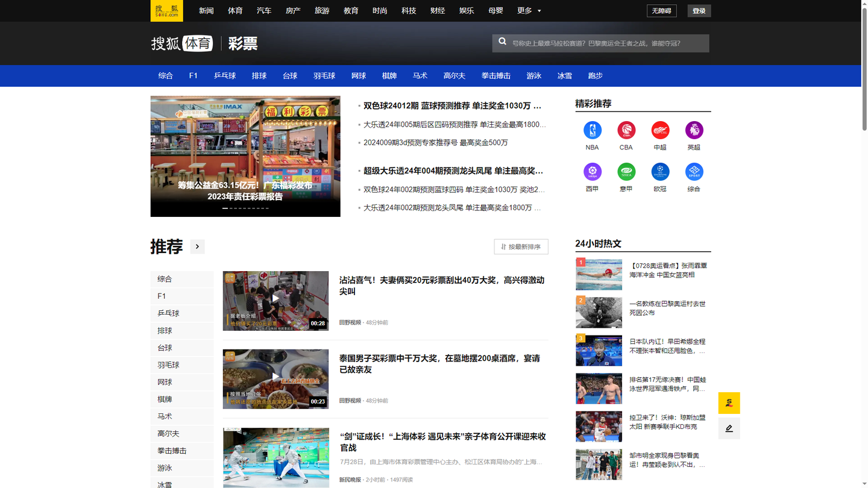Click 按最新排序 sort button
Viewport: 868px width, 488px height.
pos(521,246)
